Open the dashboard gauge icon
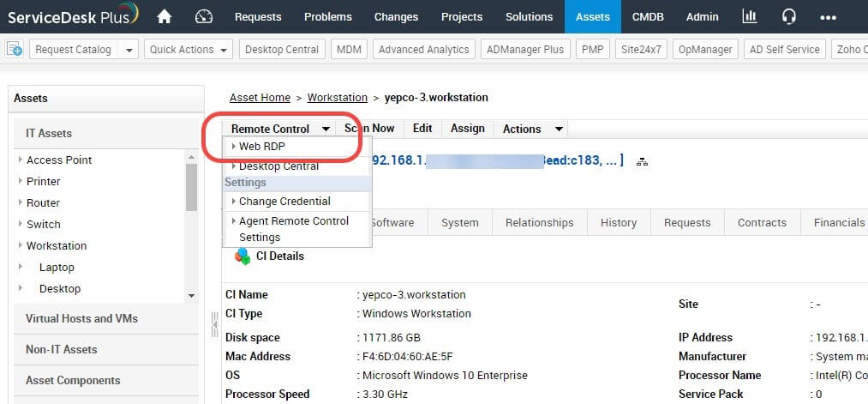The height and width of the screenshot is (404, 868). (x=204, y=16)
